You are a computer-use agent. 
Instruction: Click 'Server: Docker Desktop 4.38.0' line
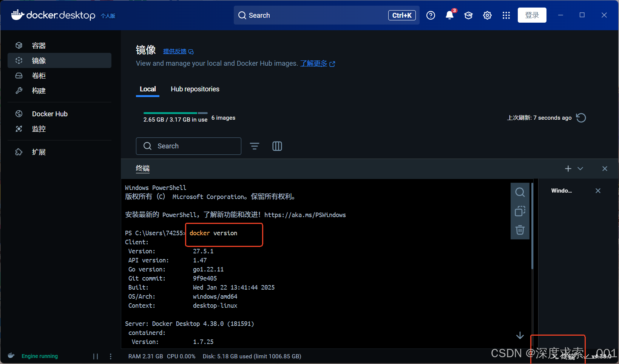(x=189, y=324)
